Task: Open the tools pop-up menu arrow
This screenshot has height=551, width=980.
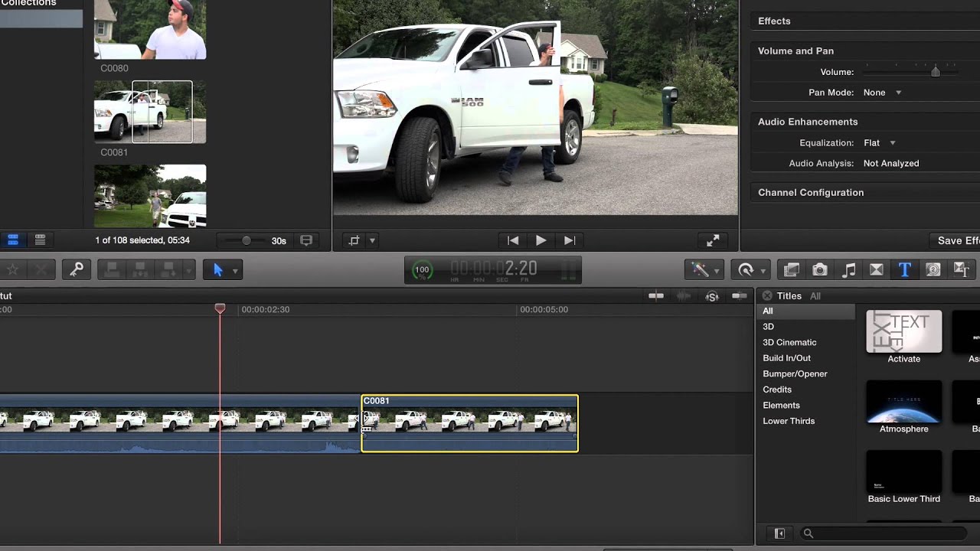Action: point(235,270)
